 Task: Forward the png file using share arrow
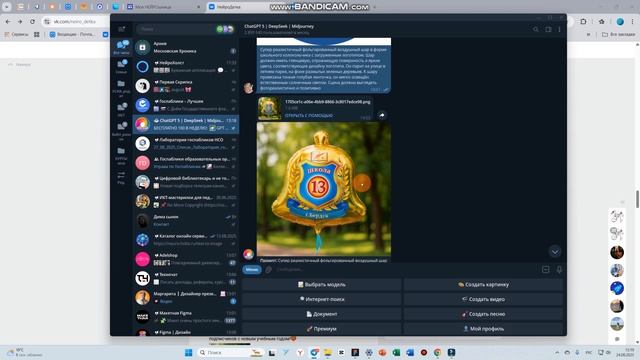coord(382,115)
